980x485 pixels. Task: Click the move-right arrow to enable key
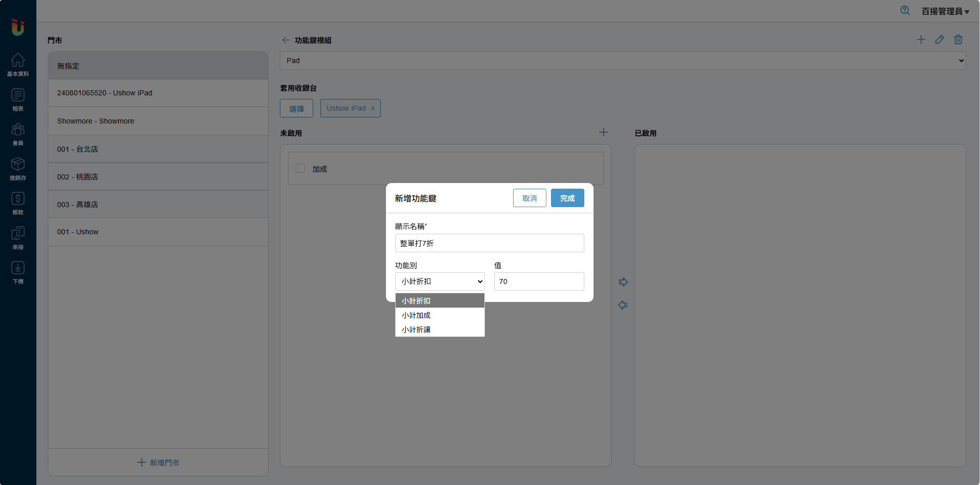click(x=623, y=282)
